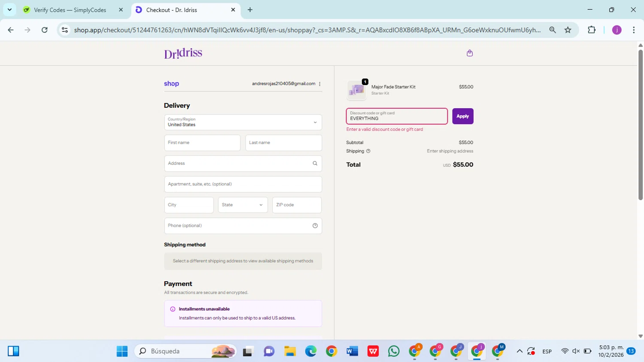Image resolution: width=644 pixels, height=362 pixels.
Task: Open File Explorer from taskbar
Action: (x=290, y=351)
